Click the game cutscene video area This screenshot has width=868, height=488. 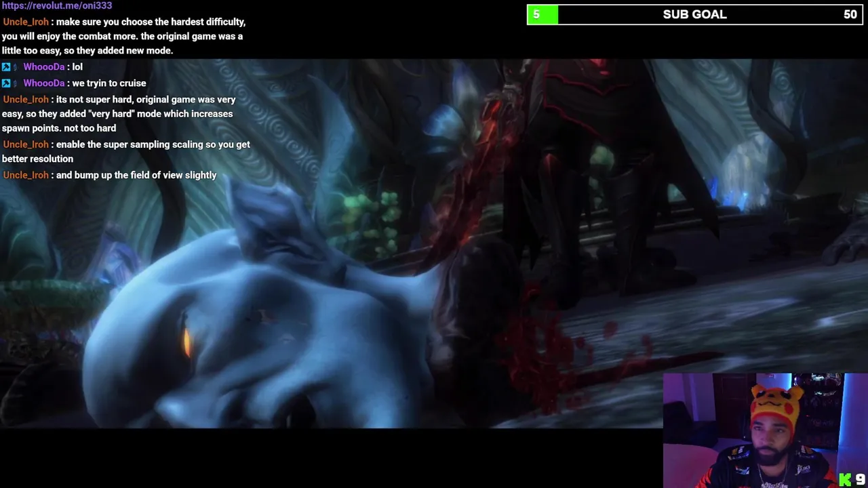point(434,244)
